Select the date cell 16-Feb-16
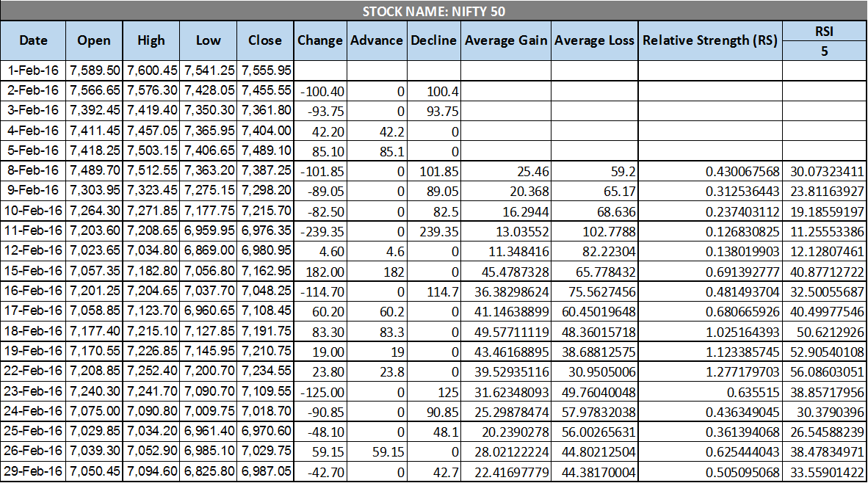The width and height of the screenshot is (868, 483). pos(33,291)
